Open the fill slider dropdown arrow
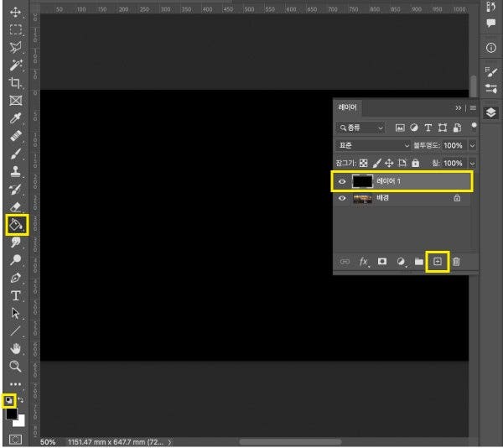The image size is (503, 448). tap(473, 164)
